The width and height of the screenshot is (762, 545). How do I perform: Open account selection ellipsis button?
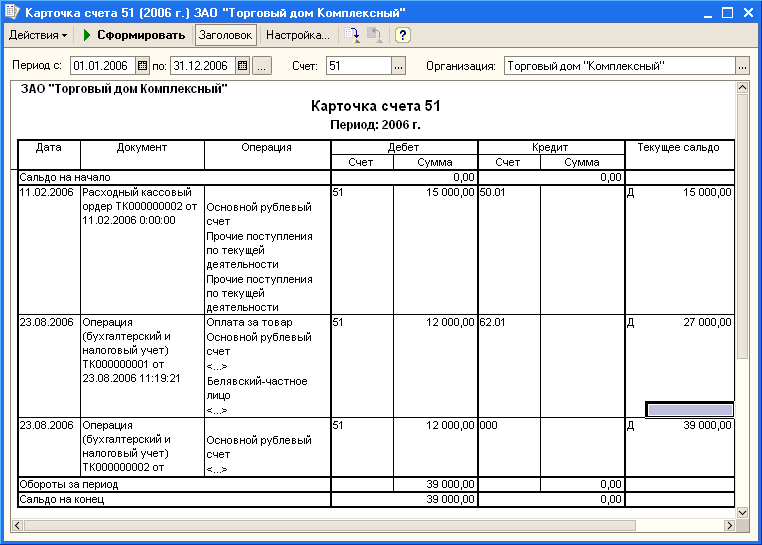click(398, 66)
